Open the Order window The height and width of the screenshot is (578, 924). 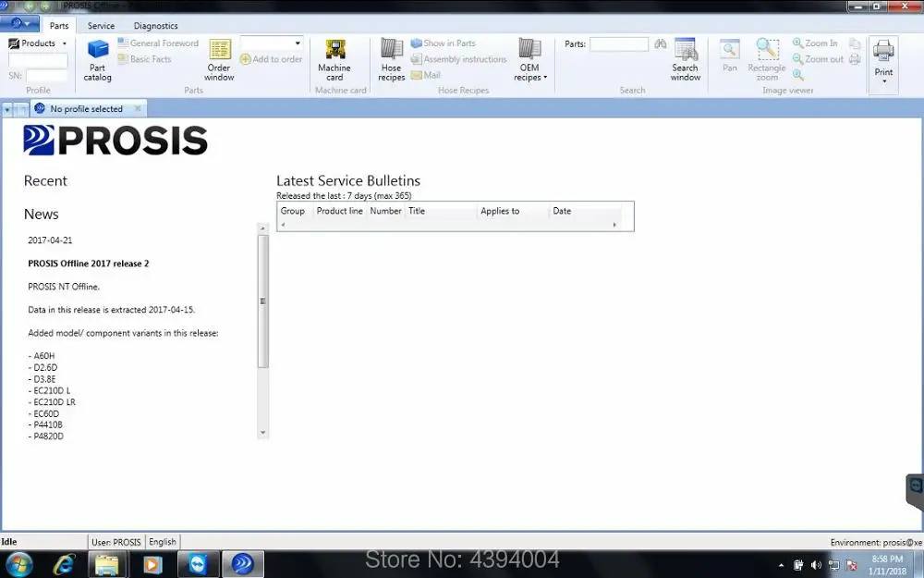click(219, 60)
